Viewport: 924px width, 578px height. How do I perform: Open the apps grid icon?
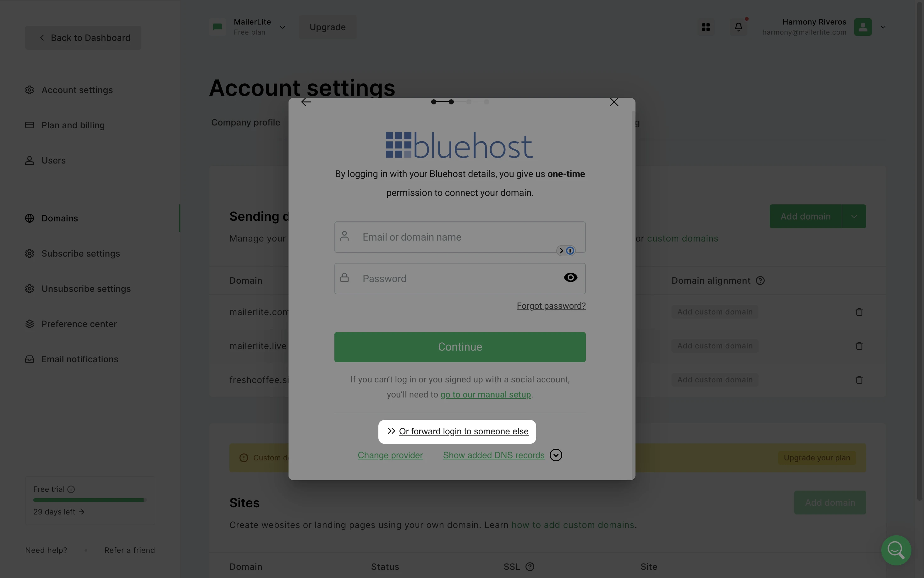(x=706, y=27)
